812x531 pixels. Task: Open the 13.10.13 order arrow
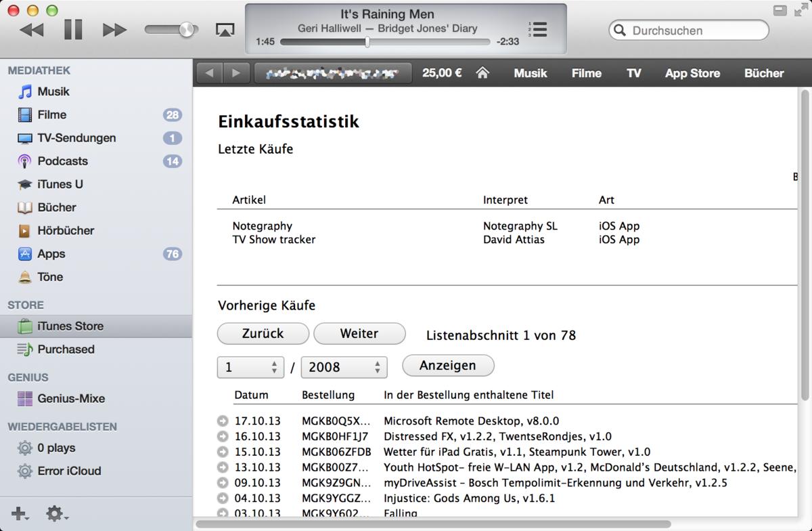(x=223, y=467)
